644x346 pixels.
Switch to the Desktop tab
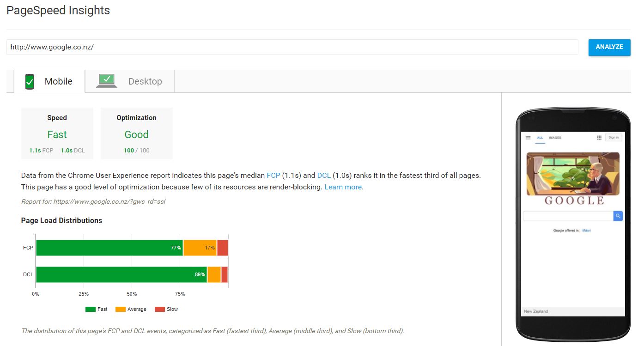point(145,81)
